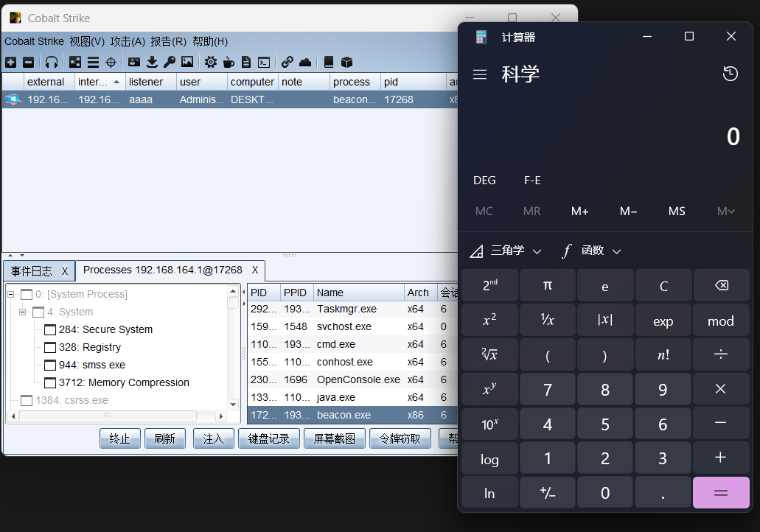The height and width of the screenshot is (532, 760).
Task: Open the 报告(R) menu
Action: [168, 42]
